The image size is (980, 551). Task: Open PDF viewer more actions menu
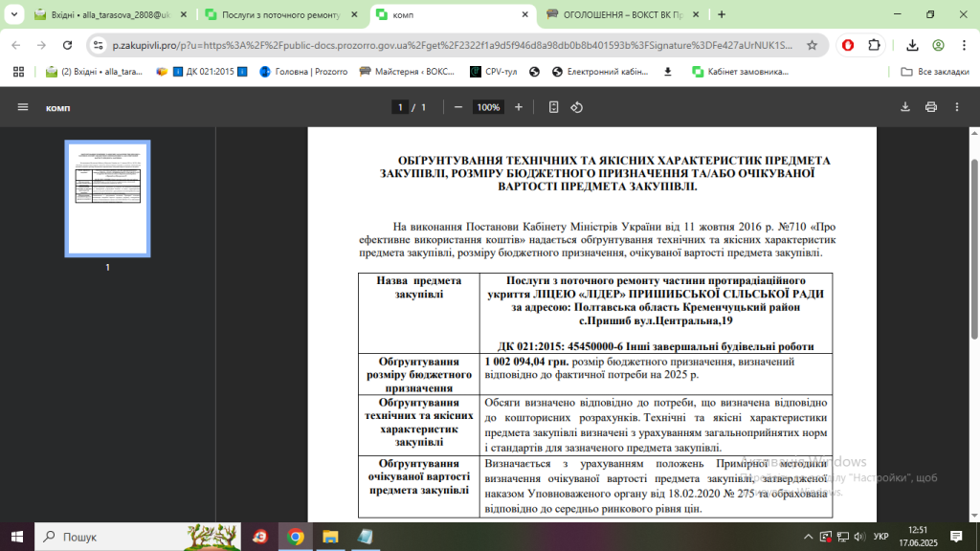[957, 107]
